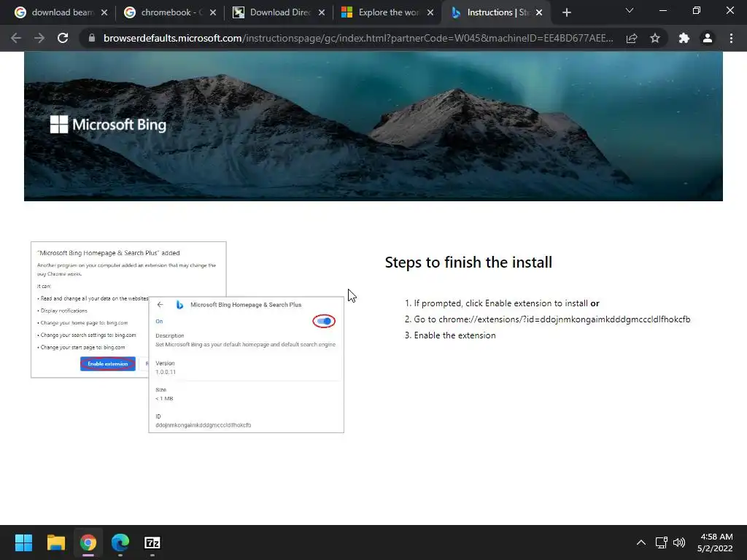Screen dimensions: 747x560
Task: Open the Chrome profile avatar
Action: click(x=708, y=38)
